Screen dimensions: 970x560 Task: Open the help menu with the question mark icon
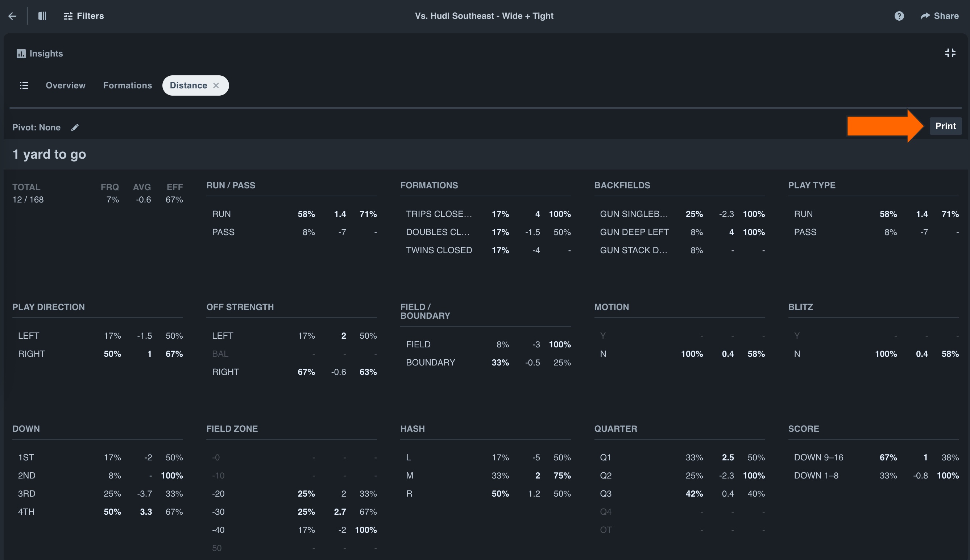[899, 16]
